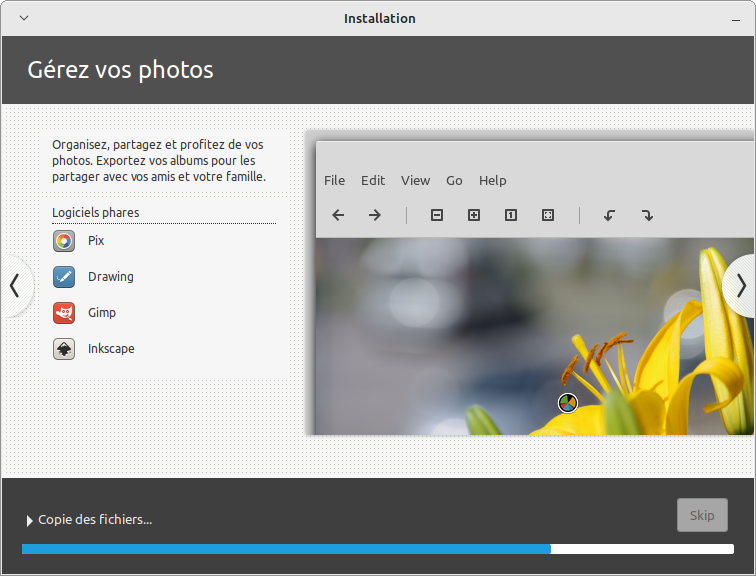The height and width of the screenshot is (576, 756).
Task: Open the File menu
Action: click(x=335, y=181)
